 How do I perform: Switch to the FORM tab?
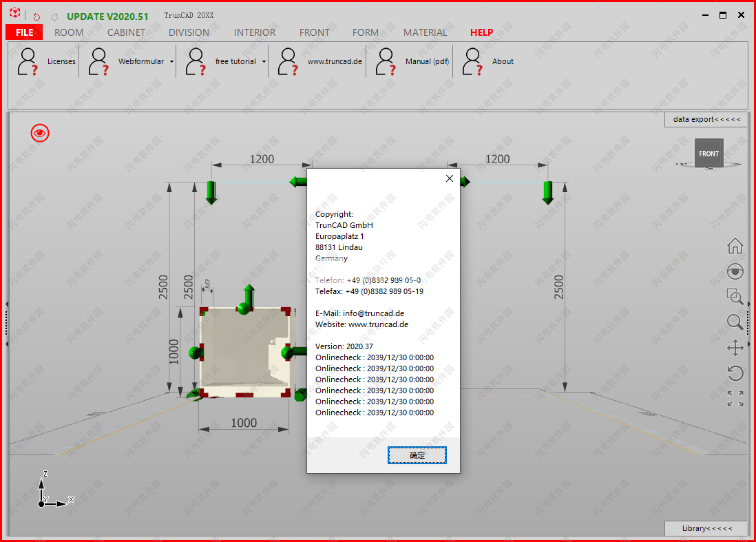point(366,32)
